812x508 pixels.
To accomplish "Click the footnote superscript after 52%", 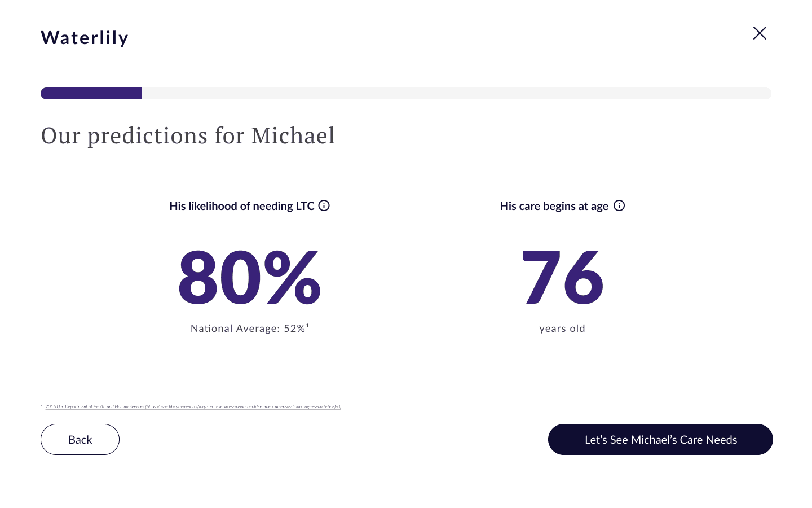I will click(308, 326).
